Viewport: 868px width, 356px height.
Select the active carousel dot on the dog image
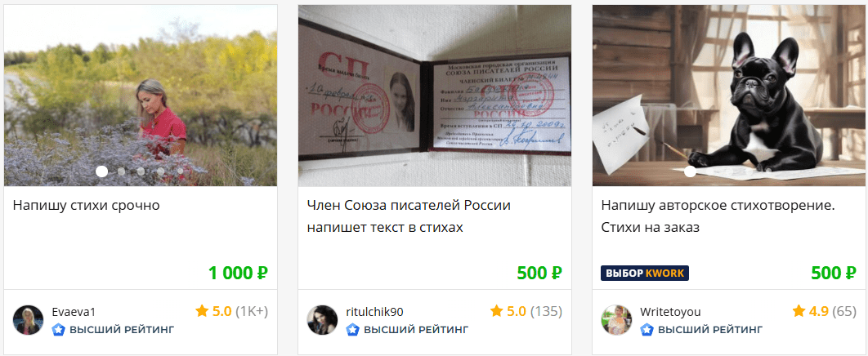(x=690, y=171)
